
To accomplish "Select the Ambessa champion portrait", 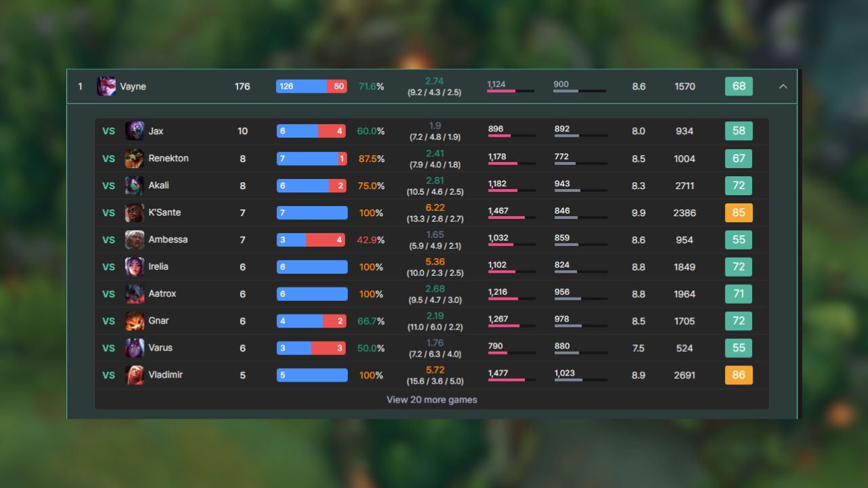I will [x=133, y=239].
